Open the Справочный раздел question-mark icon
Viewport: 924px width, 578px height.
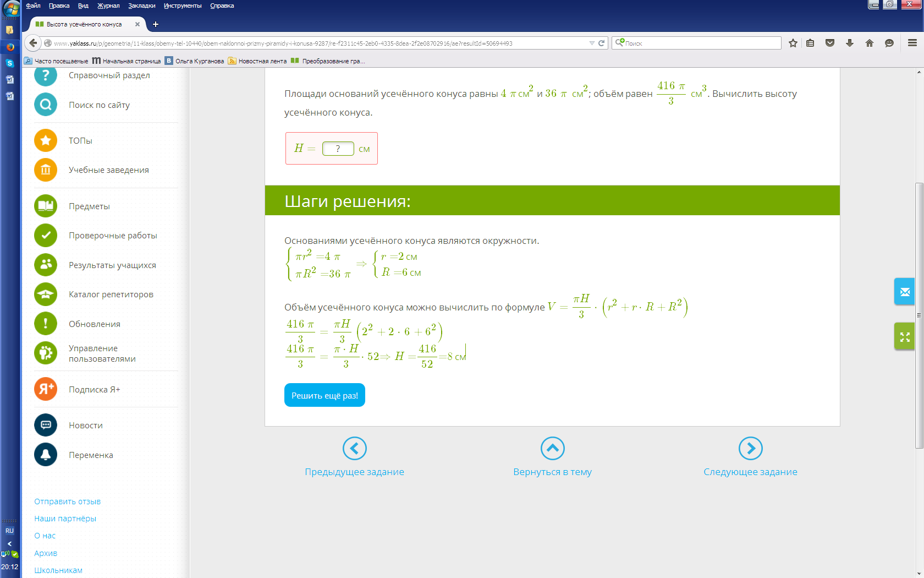coord(46,75)
